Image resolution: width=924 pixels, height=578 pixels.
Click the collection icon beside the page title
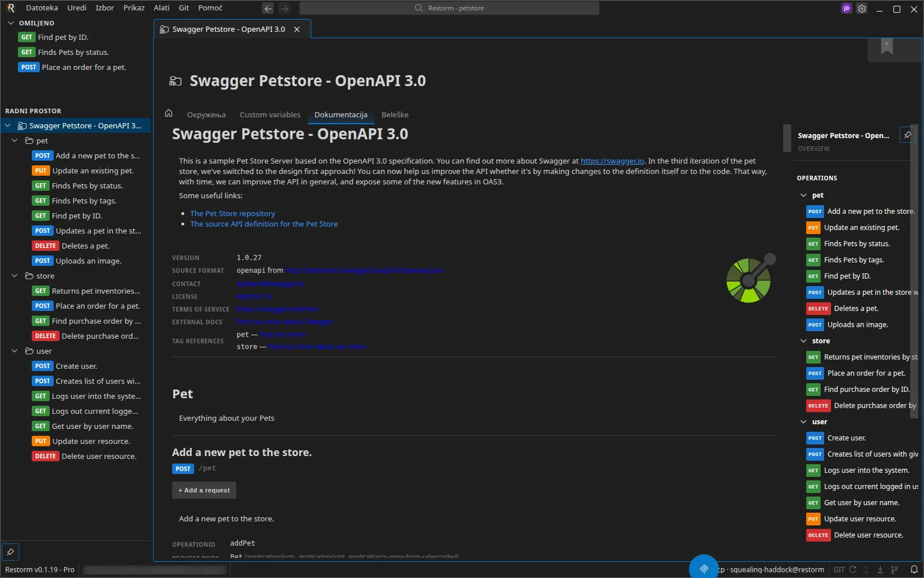(x=175, y=81)
